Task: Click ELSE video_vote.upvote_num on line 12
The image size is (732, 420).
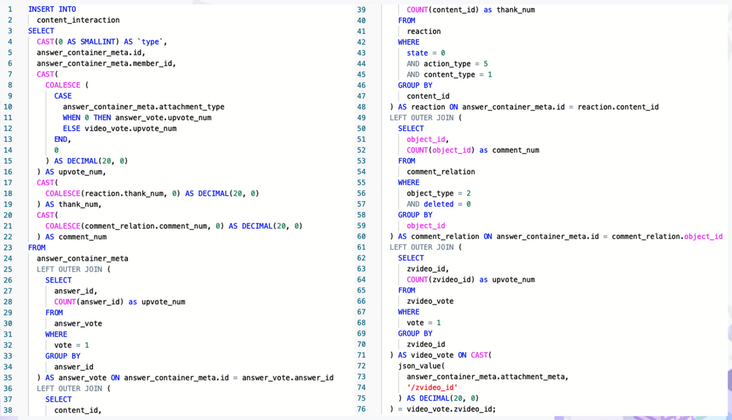Action: pos(120,128)
